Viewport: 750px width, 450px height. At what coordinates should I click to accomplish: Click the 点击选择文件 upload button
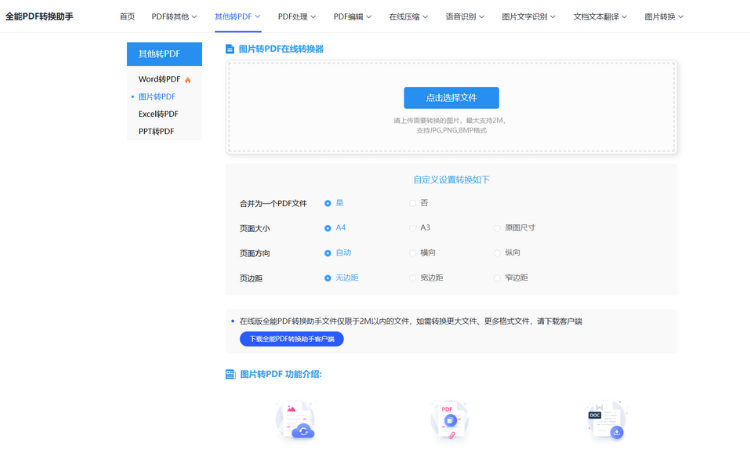(451, 98)
